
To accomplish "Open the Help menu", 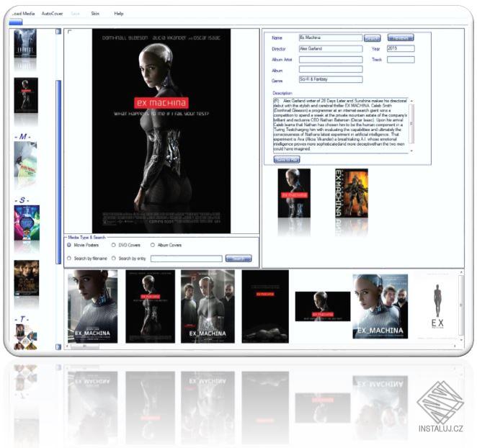I will point(119,14).
